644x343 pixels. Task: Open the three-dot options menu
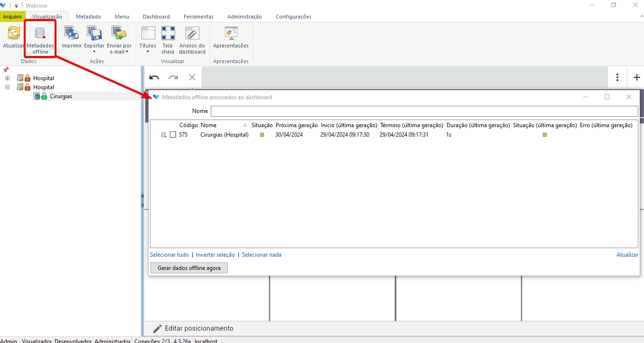617,77
